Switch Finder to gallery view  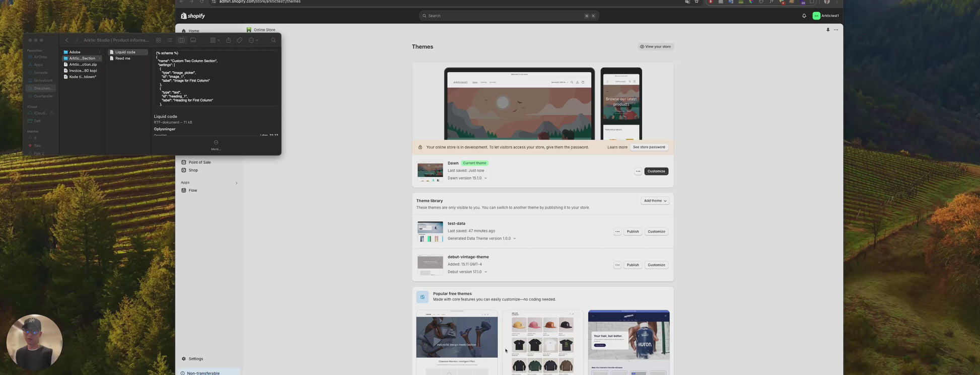tap(193, 40)
